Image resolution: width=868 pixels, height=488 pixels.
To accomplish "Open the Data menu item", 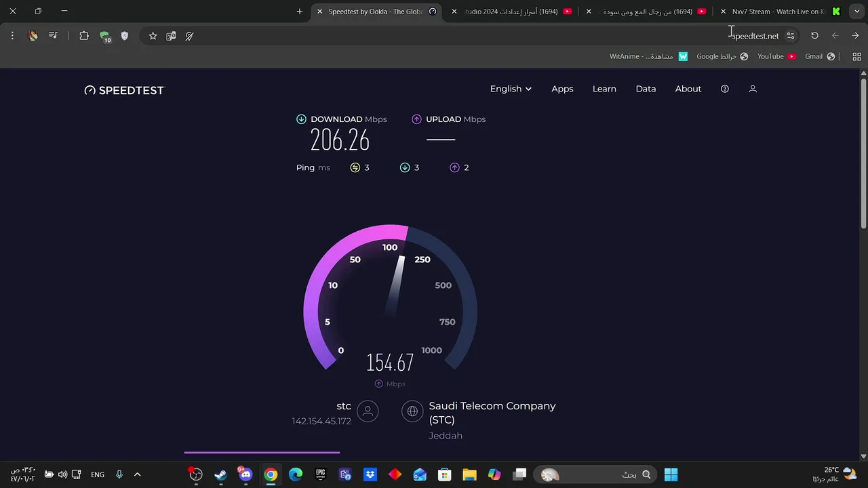I will pyautogui.click(x=646, y=89).
